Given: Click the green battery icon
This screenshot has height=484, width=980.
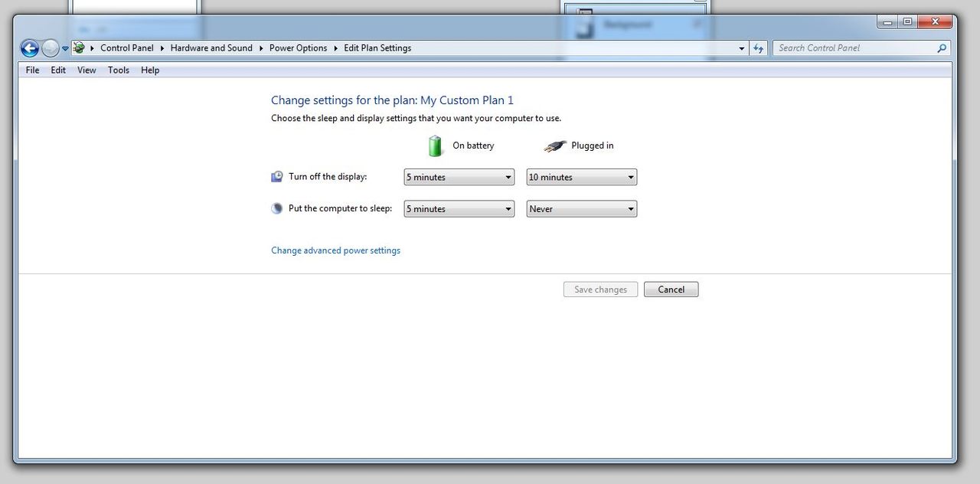Looking at the screenshot, I should pos(435,146).
